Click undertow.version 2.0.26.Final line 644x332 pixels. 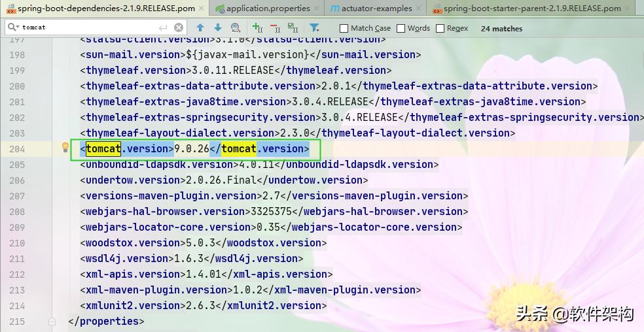[224, 180]
